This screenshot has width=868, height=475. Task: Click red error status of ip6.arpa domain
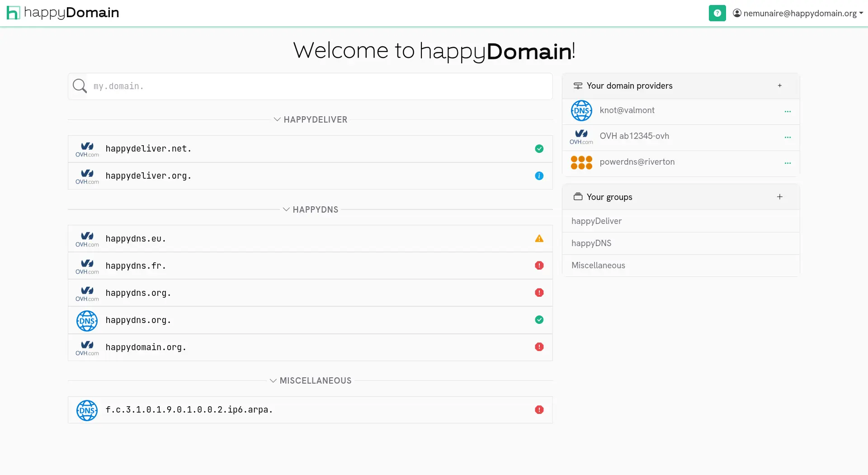pos(539,410)
